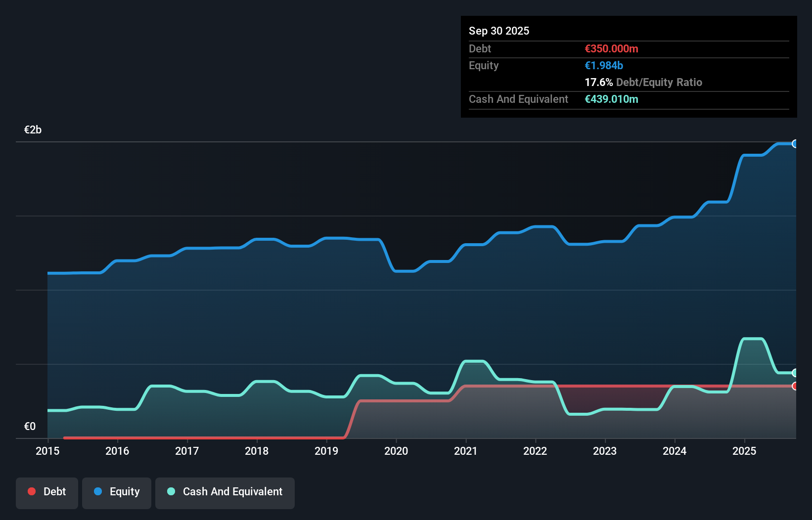This screenshot has width=812, height=520.
Task: Select the 2020 year label
Action: pos(396,451)
